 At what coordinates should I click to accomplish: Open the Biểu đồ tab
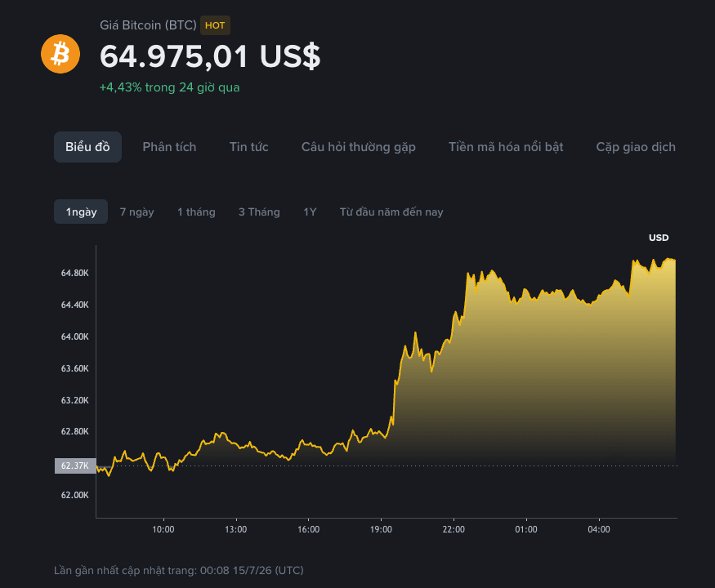pos(87,147)
